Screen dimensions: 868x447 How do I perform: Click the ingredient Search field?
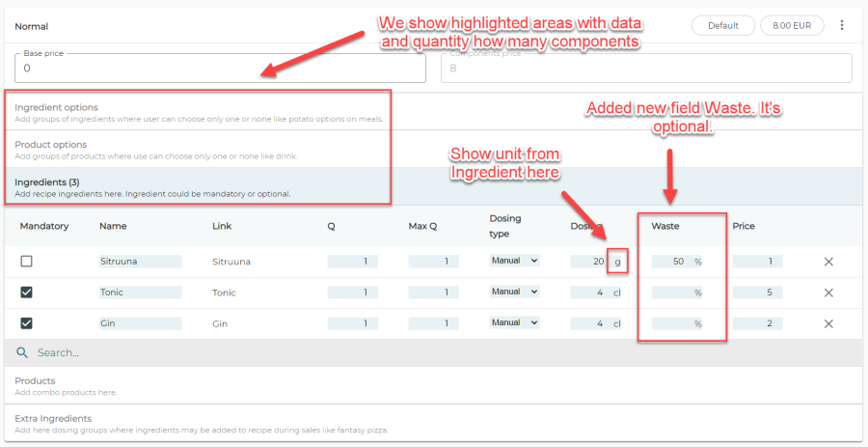point(289,353)
